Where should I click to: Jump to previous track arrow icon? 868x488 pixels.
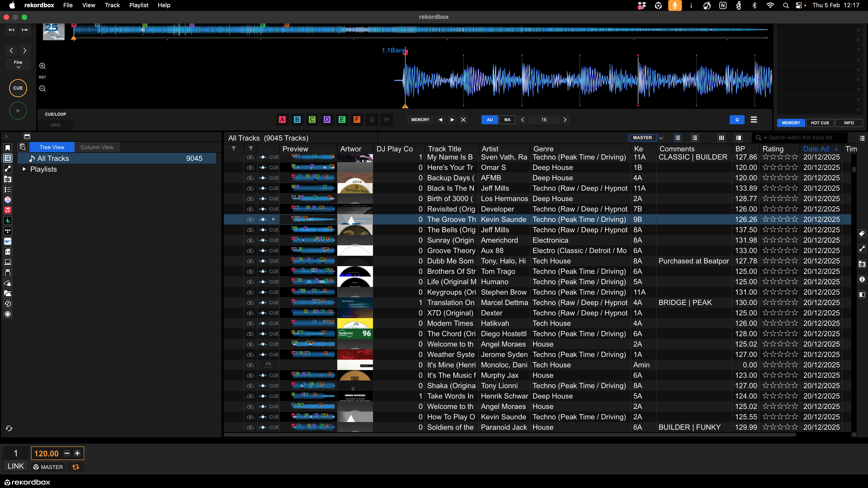tap(12, 30)
